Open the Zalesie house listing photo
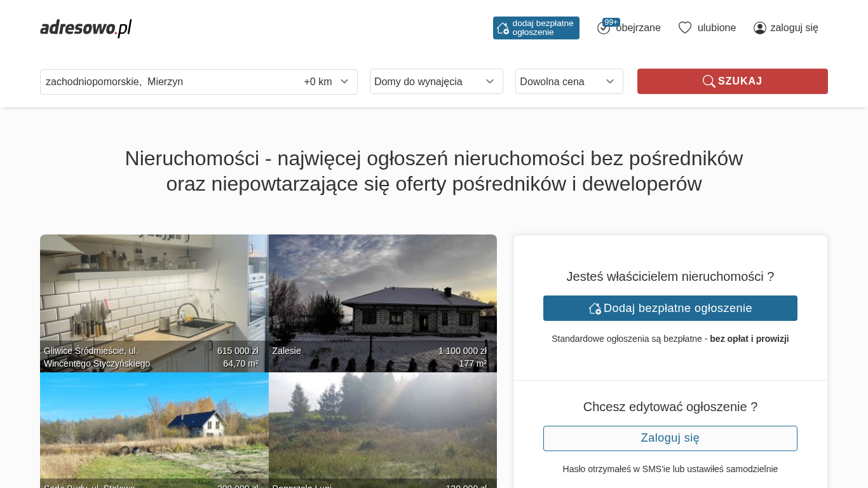This screenshot has height=488, width=868. coord(383,299)
